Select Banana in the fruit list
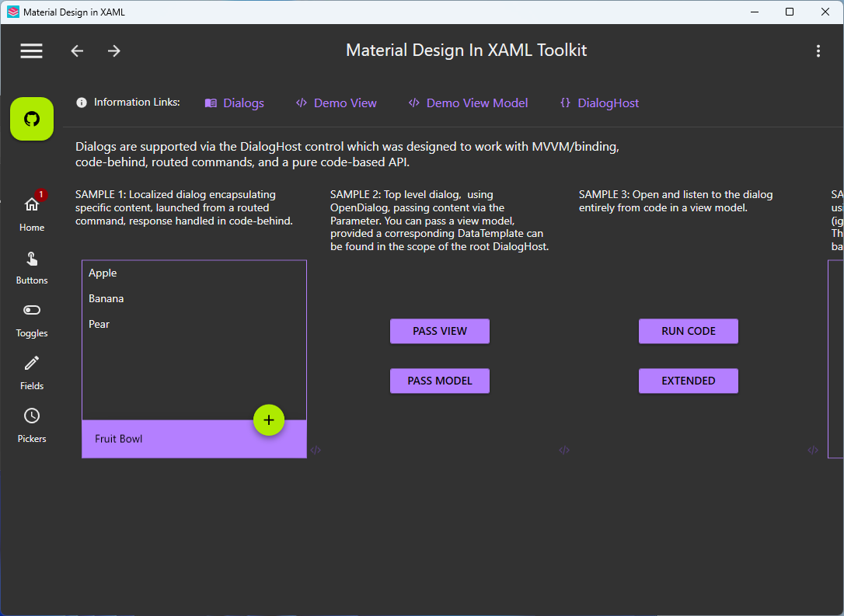 pos(194,298)
